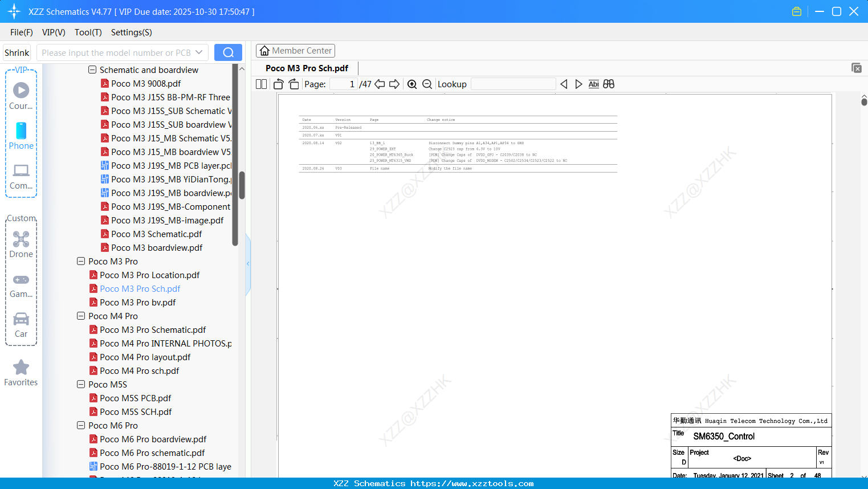
Task: Open Favorites star in the sidebar
Action: click(21, 373)
